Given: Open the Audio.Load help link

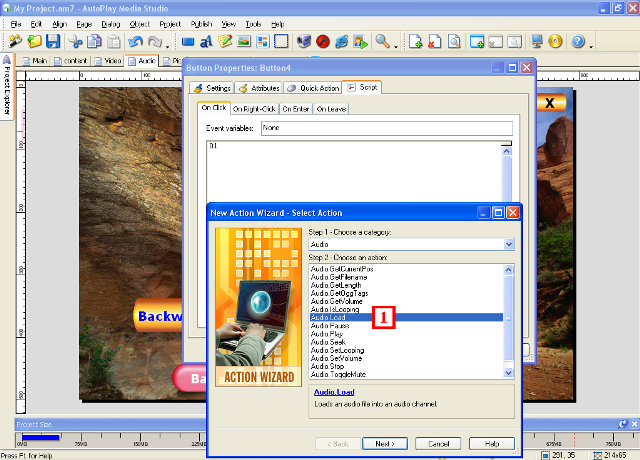Looking at the screenshot, I should (334, 393).
